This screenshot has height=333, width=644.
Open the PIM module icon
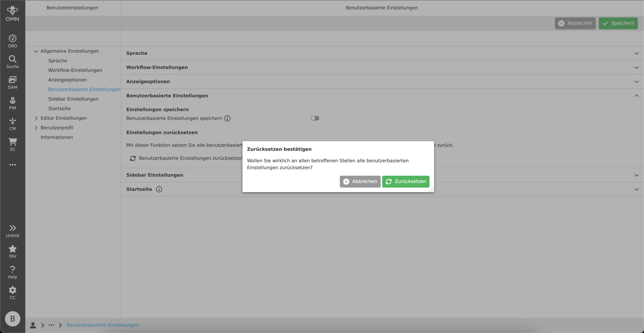pyautogui.click(x=12, y=101)
